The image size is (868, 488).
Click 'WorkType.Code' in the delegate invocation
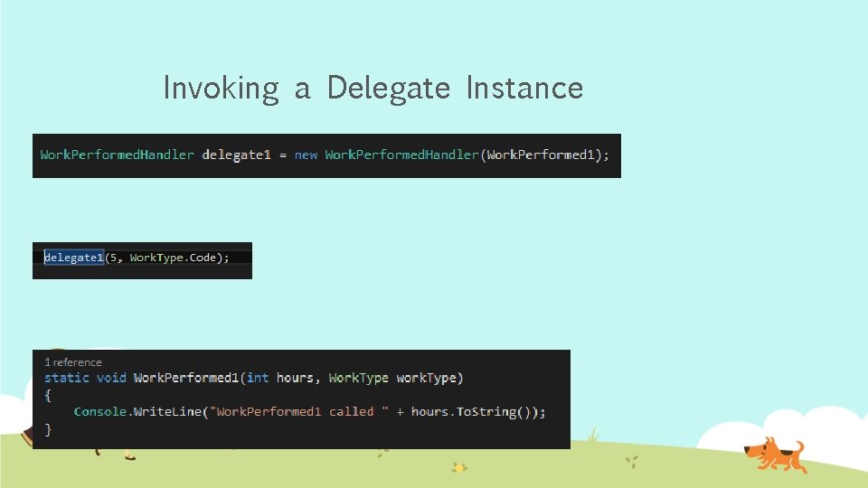173,258
